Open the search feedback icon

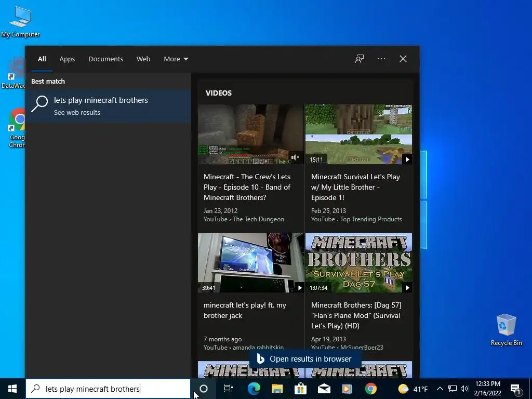[x=360, y=59]
